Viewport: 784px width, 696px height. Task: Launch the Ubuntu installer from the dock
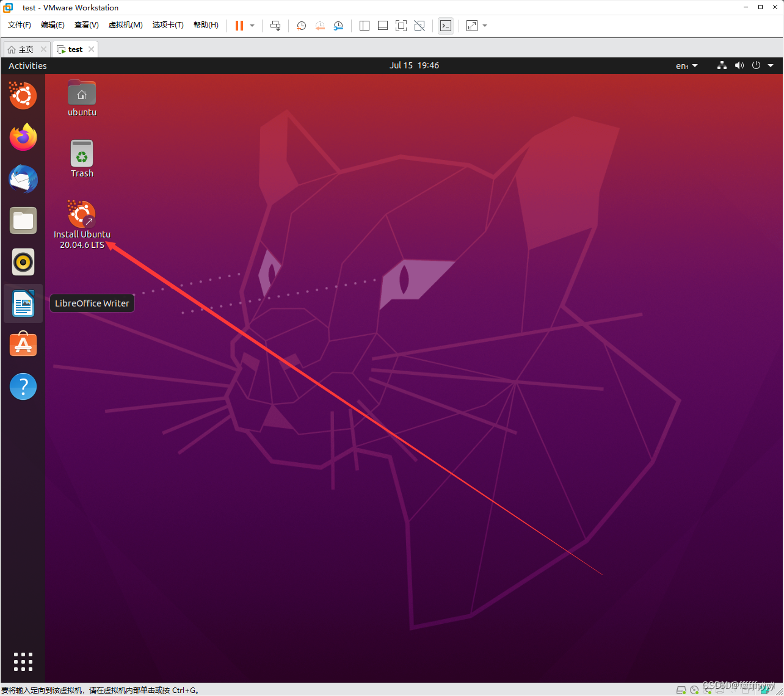23,96
